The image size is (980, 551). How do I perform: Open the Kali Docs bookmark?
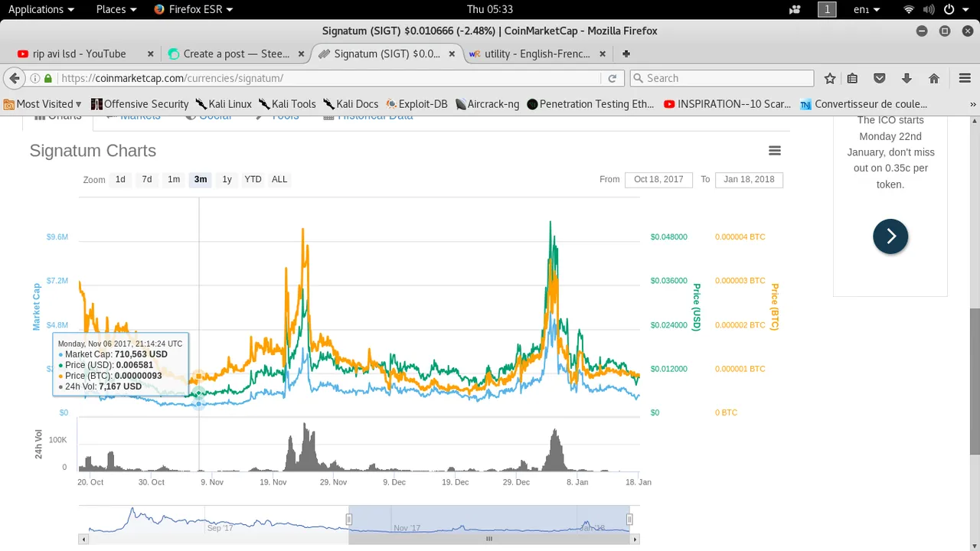coord(351,104)
